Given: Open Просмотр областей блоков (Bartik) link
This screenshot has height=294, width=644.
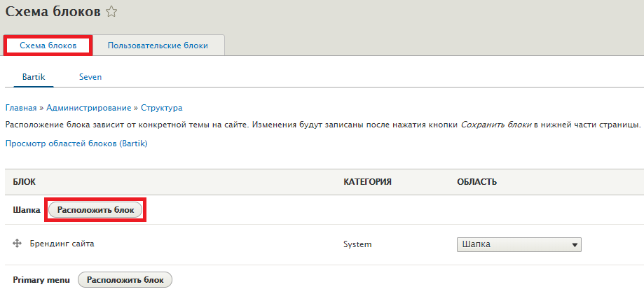Looking at the screenshot, I should (x=76, y=144).
